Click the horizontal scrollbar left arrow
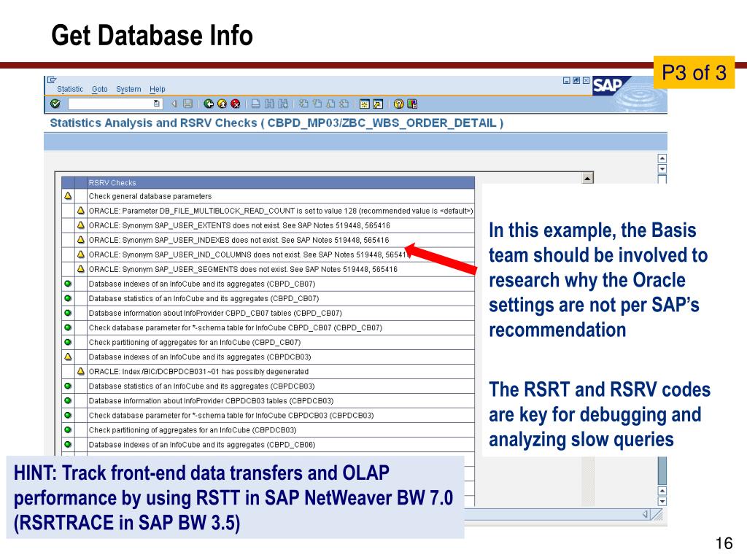Screen dimensions: 747x560 (x=645, y=514)
